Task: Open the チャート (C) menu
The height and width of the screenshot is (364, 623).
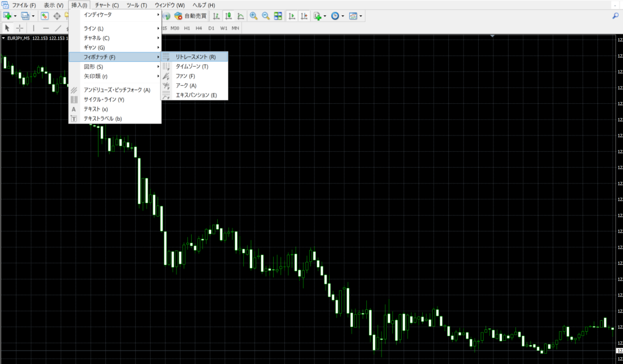Action: tap(107, 5)
